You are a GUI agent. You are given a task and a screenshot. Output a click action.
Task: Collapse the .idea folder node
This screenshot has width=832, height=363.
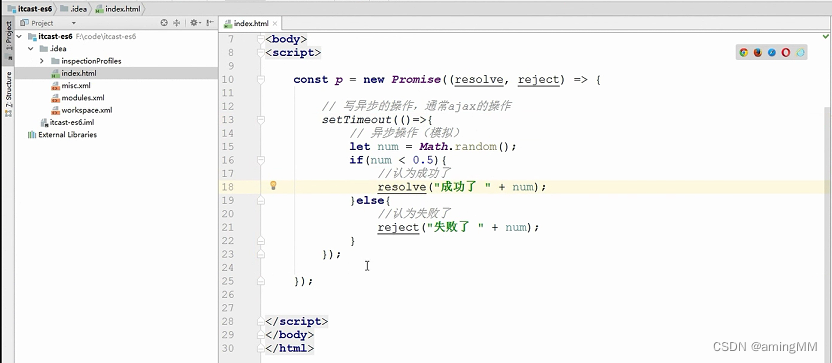(x=30, y=49)
